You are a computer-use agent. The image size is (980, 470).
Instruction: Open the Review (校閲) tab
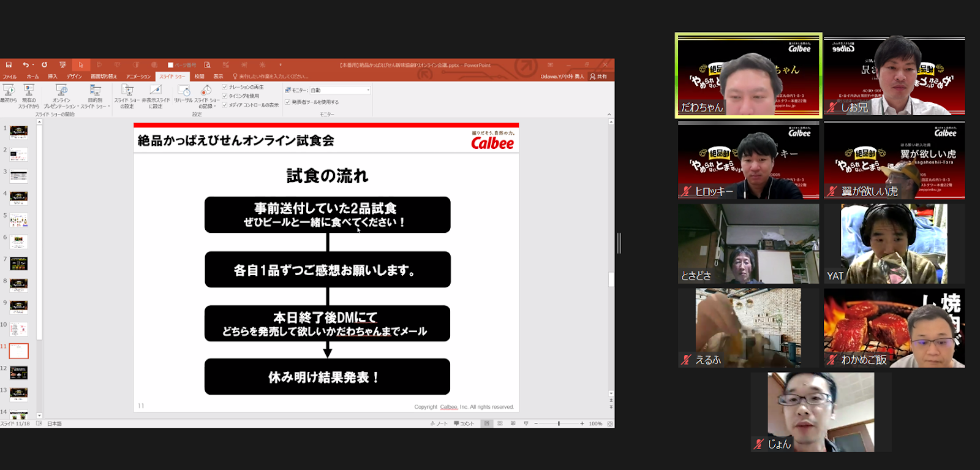coord(199,77)
